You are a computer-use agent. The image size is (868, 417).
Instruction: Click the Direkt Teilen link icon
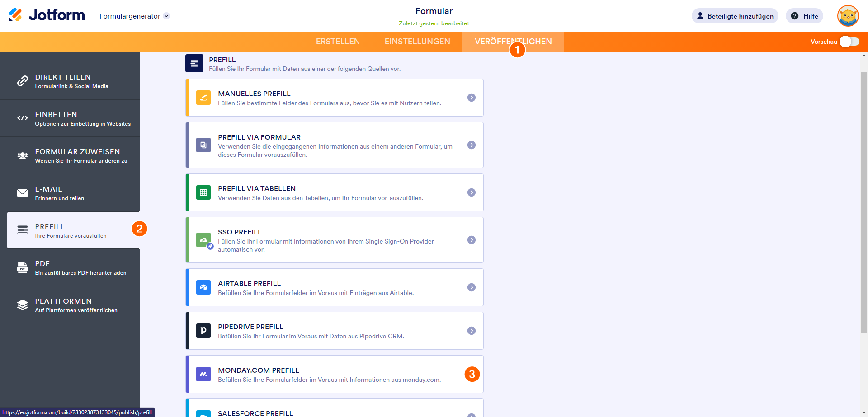pyautogui.click(x=23, y=81)
